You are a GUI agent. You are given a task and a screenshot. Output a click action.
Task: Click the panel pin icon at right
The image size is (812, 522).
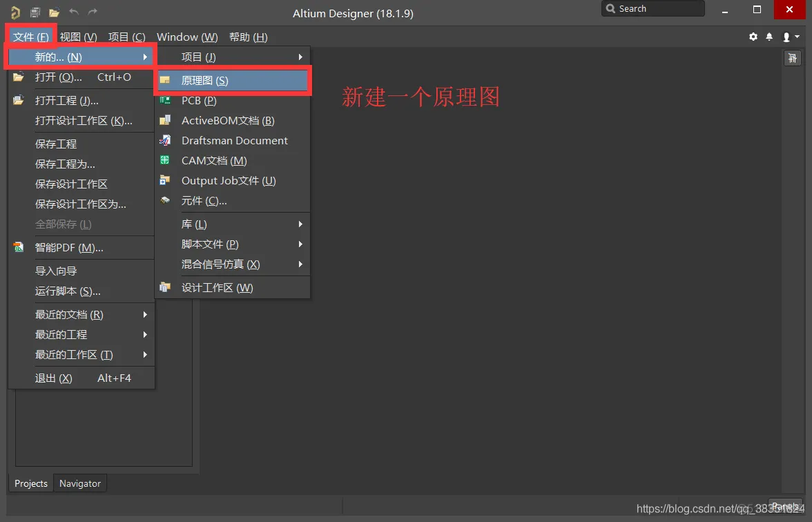[x=793, y=58]
